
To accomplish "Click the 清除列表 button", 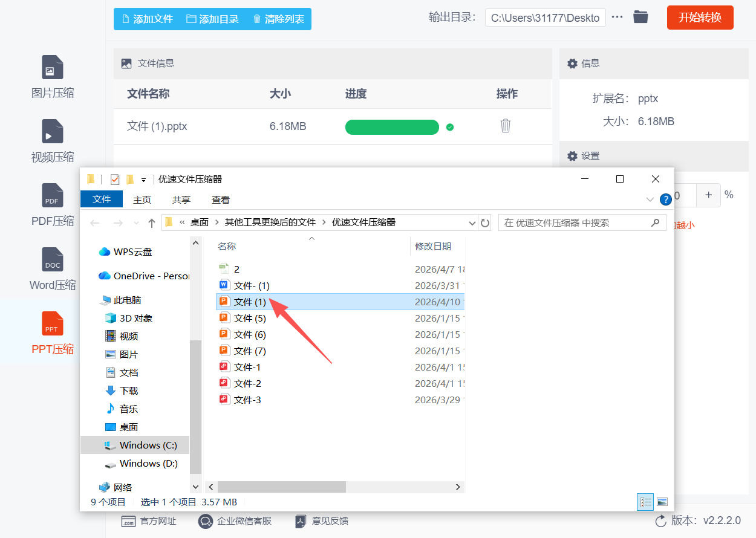I will tap(278, 19).
